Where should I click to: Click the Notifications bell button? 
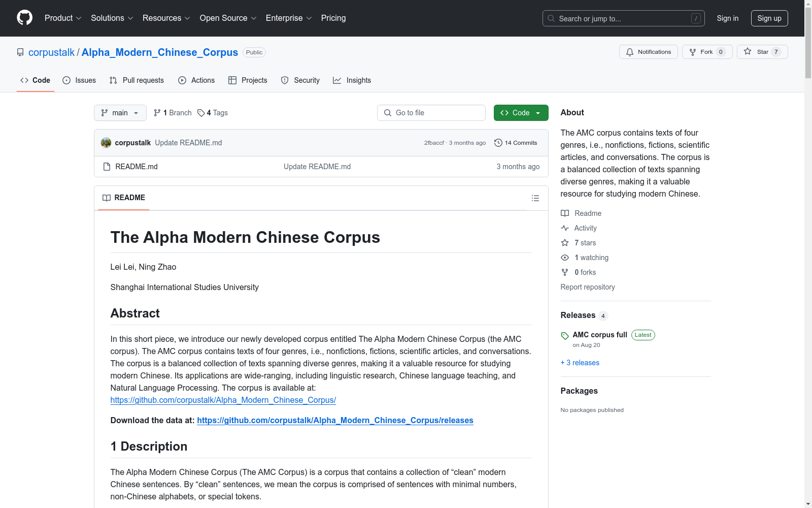pyautogui.click(x=649, y=52)
